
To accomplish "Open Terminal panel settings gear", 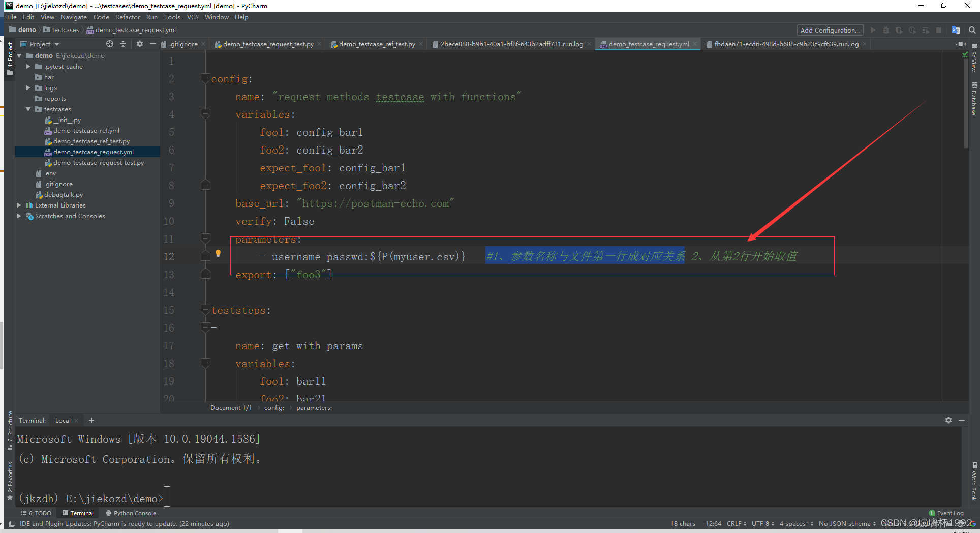I will 948,420.
